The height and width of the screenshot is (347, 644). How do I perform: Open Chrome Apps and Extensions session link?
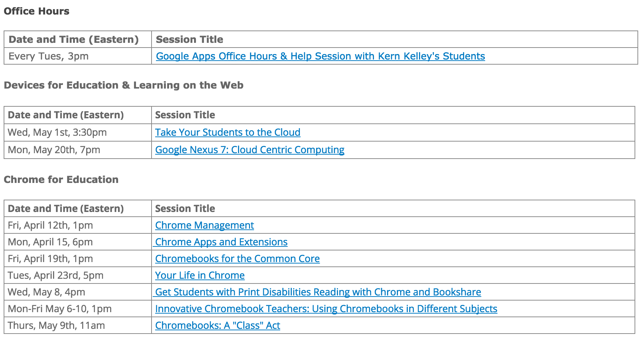click(x=220, y=242)
